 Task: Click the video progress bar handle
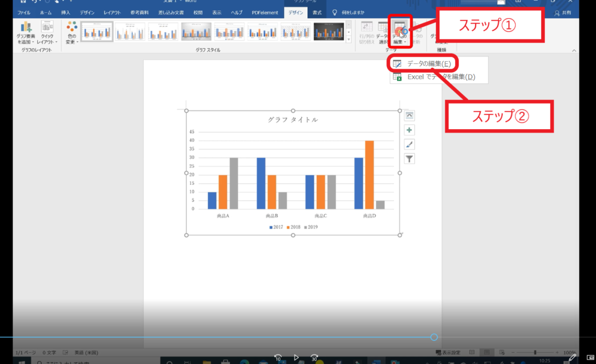434,337
